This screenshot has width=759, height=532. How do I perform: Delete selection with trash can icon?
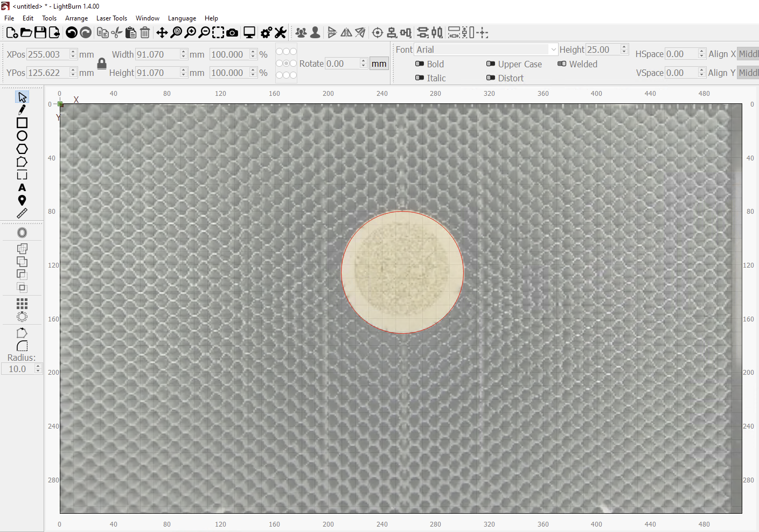[x=145, y=33]
